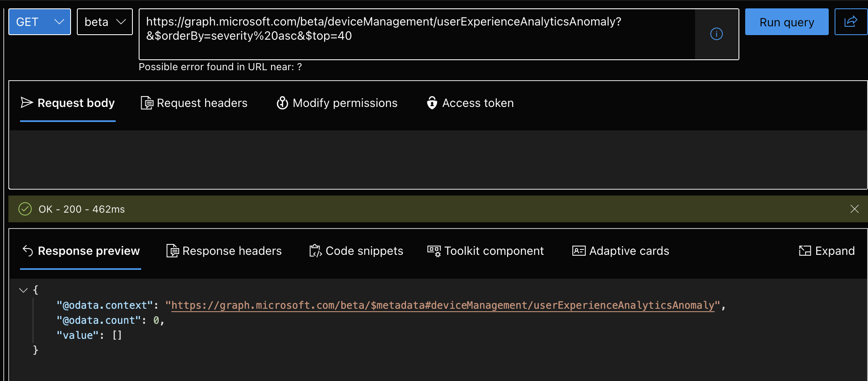Open the HTTP method GET dropdown
This screenshot has height=381, width=868.
pos(39,22)
